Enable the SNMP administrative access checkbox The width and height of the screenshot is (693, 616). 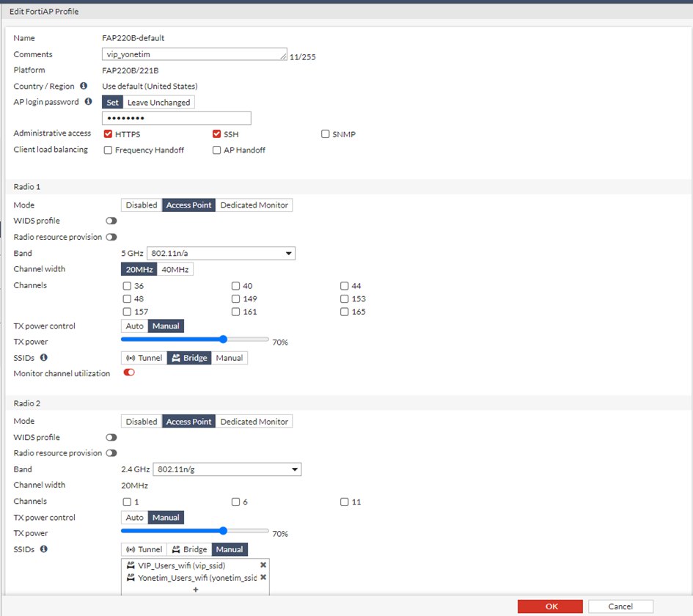[x=325, y=133]
